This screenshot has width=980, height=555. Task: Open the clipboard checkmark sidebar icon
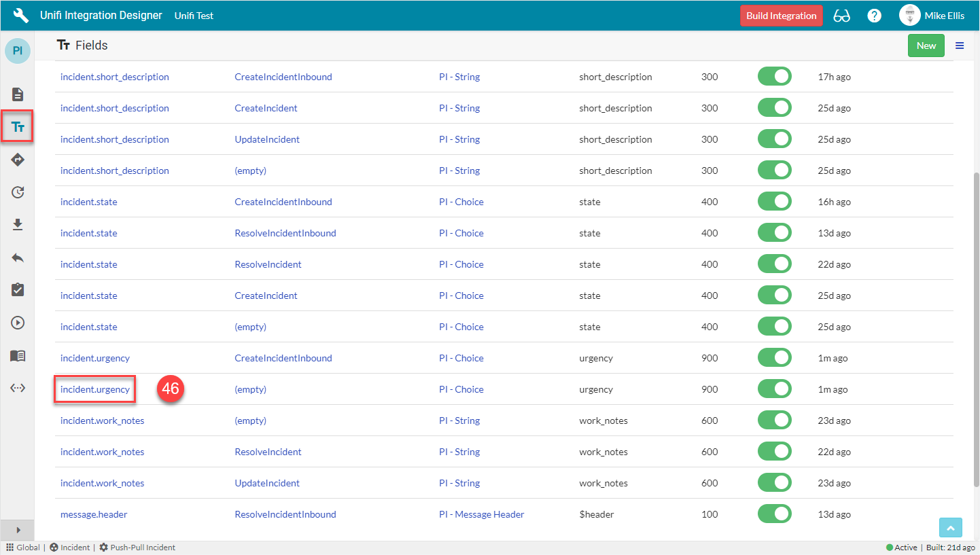tap(18, 290)
